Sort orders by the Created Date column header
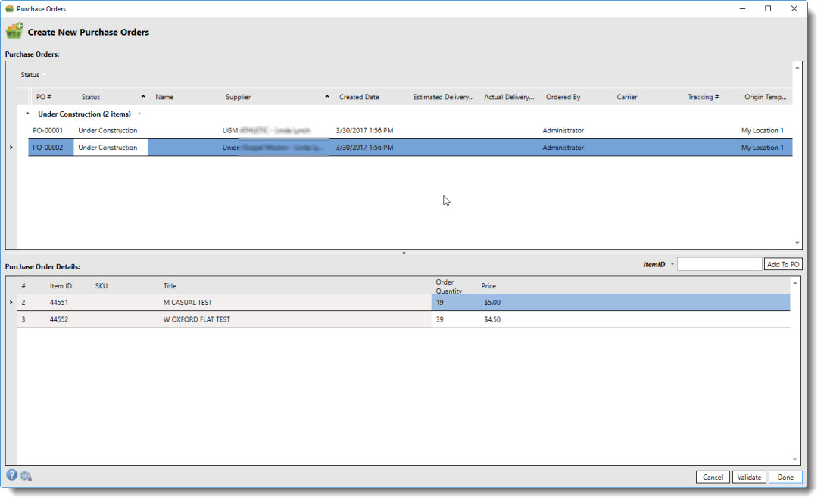The image size is (824, 504). point(358,97)
